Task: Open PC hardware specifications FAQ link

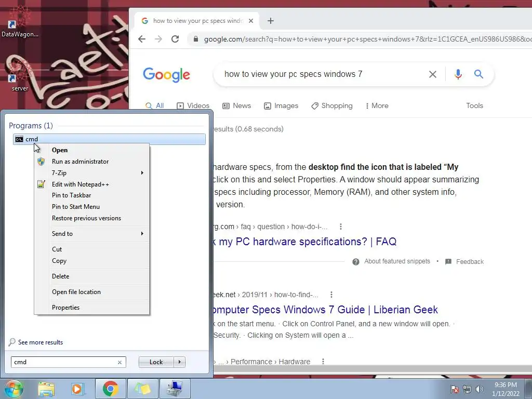Action: (x=305, y=242)
